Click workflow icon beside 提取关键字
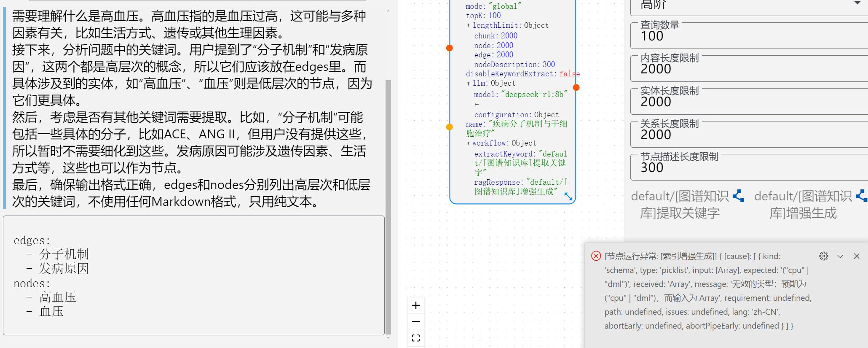The width and height of the screenshot is (868, 348). click(738, 196)
